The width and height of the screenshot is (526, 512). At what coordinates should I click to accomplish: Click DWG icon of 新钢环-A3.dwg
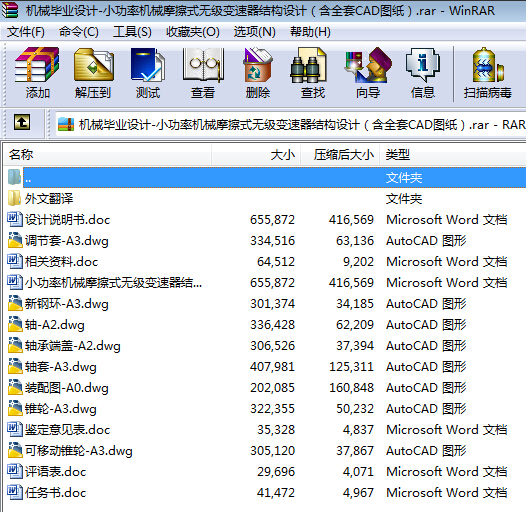pos(14,303)
